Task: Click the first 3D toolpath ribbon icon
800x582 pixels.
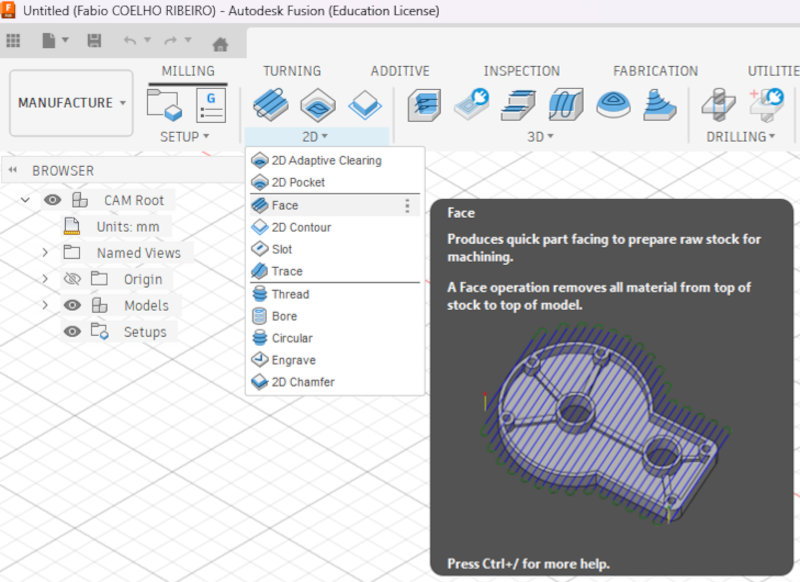Action: pos(424,105)
